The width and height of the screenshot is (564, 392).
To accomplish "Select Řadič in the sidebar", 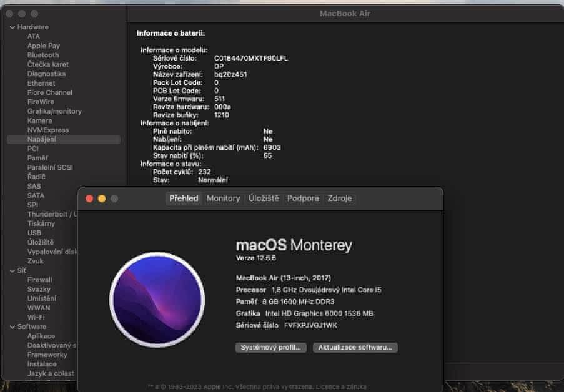I will [36, 177].
